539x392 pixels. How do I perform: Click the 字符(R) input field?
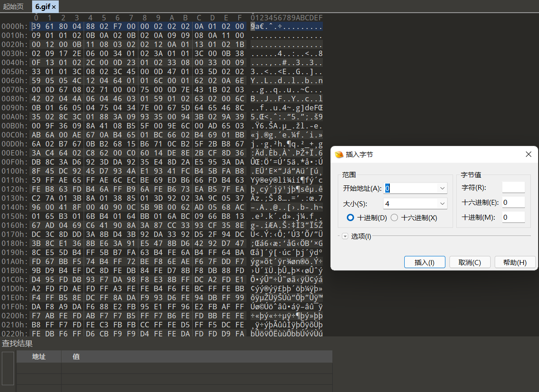513,187
